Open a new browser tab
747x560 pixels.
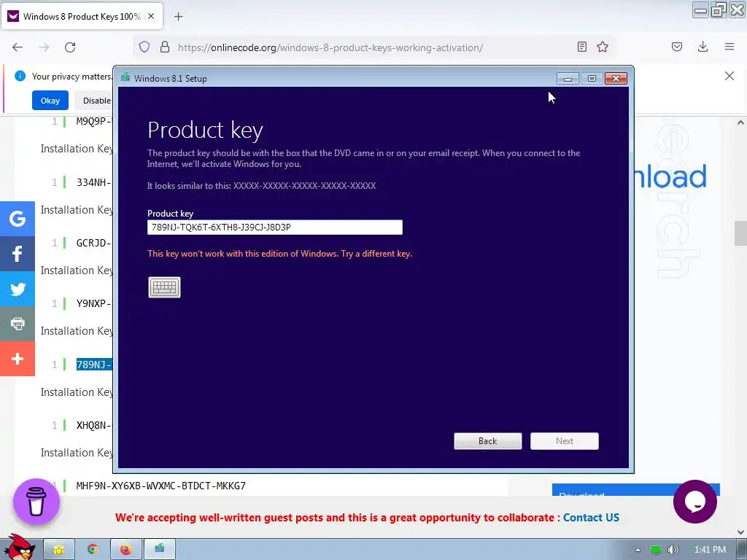pyautogui.click(x=178, y=17)
